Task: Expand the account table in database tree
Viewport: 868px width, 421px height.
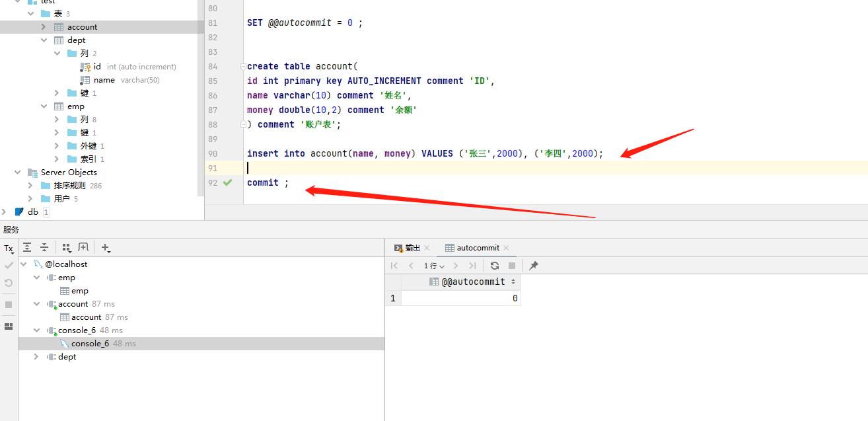Action: click(x=44, y=27)
